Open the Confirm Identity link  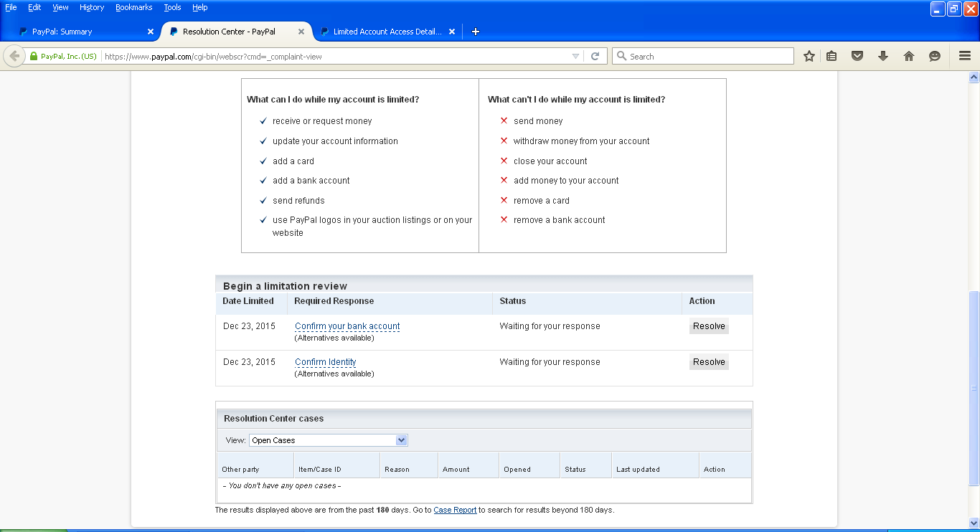coord(326,362)
